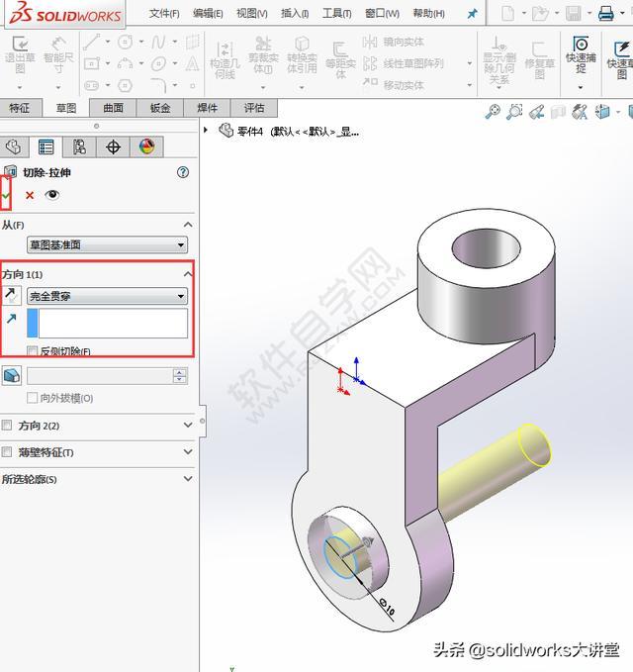Switch to the PropertyManager tab icon

pyautogui.click(x=45, y=147)
